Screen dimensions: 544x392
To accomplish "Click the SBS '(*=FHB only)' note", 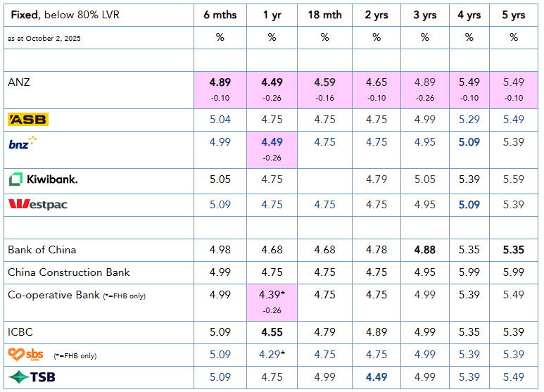I will click(75, 356).
